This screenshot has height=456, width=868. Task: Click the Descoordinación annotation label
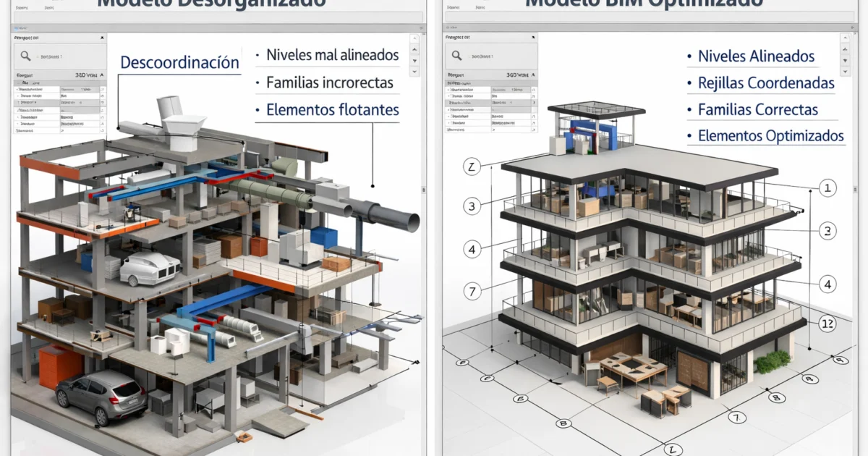pos(179,62)
